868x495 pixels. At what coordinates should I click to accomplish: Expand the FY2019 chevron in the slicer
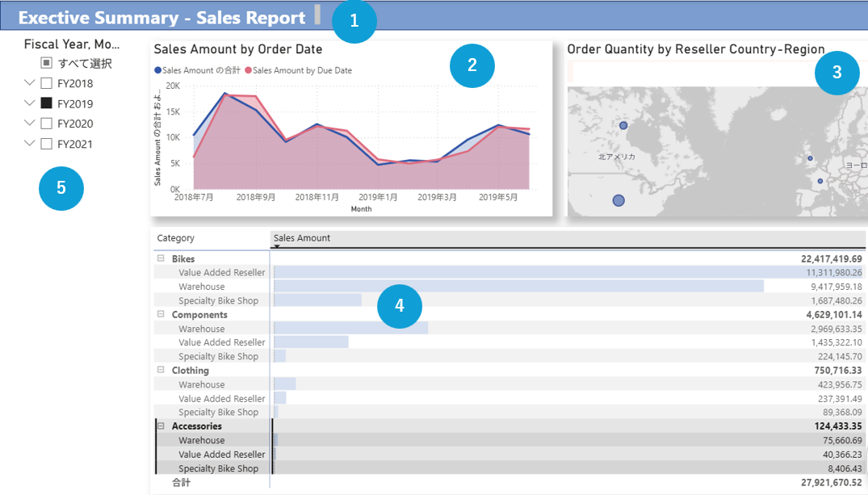pyautogui.click(x=30, y=103)
